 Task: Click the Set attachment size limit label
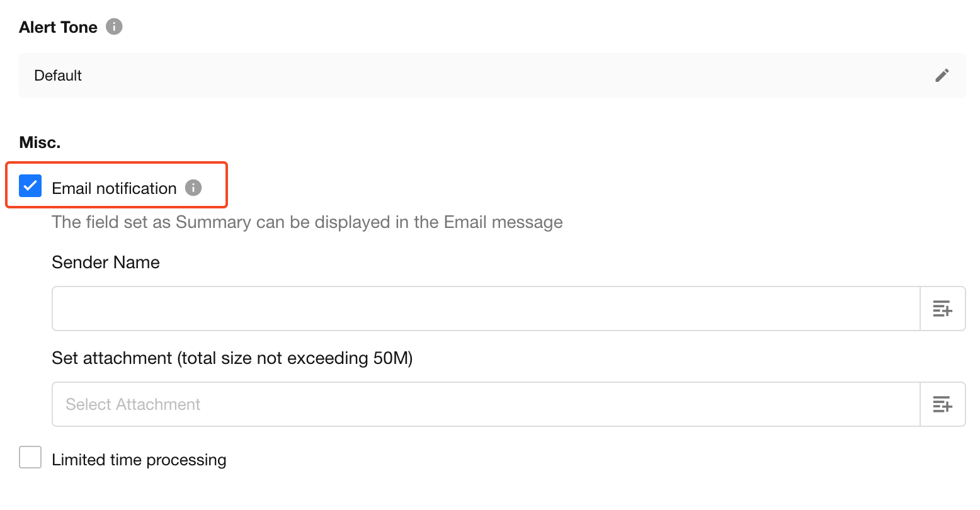coord(232,358)
